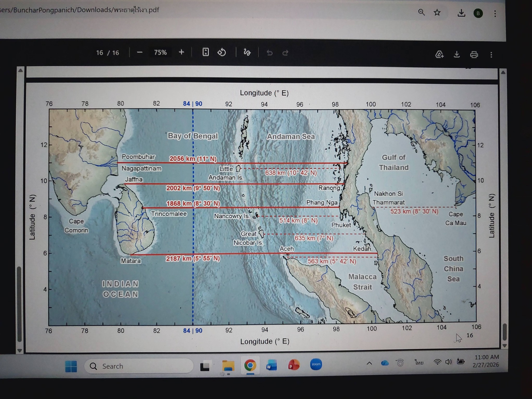Select the draw annotation tool
The height and width of the screenshot is (399, 532).
tap(247, 52)
